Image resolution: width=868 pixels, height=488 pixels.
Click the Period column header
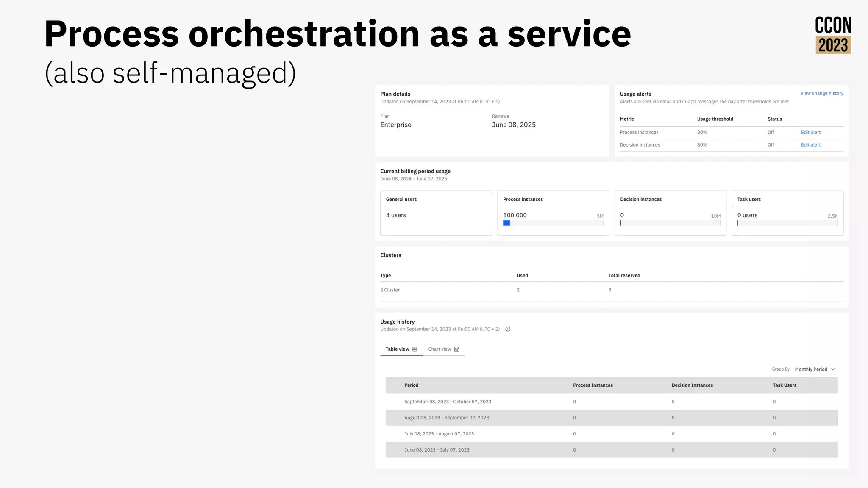(x=411, y=385)
